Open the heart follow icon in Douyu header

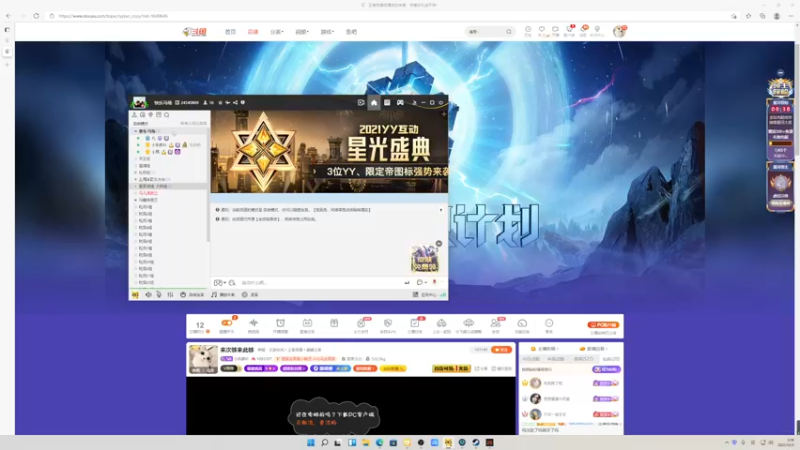tap(542, 30)
